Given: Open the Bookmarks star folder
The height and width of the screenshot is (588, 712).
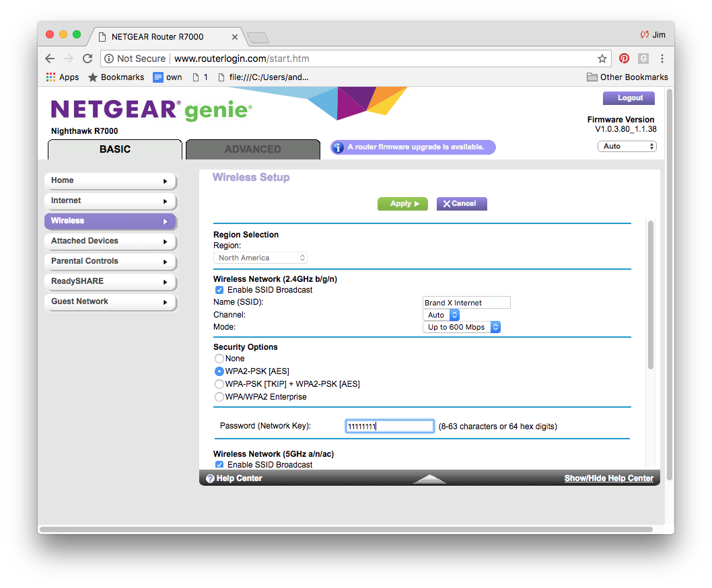Looking at the screenshot, I should (116, 77).
